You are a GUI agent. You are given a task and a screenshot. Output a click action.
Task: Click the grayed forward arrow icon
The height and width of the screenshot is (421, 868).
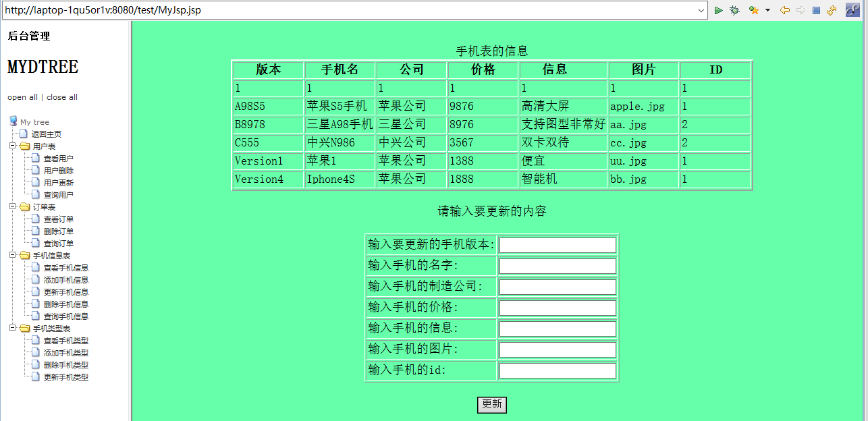[x=801, y=10]
